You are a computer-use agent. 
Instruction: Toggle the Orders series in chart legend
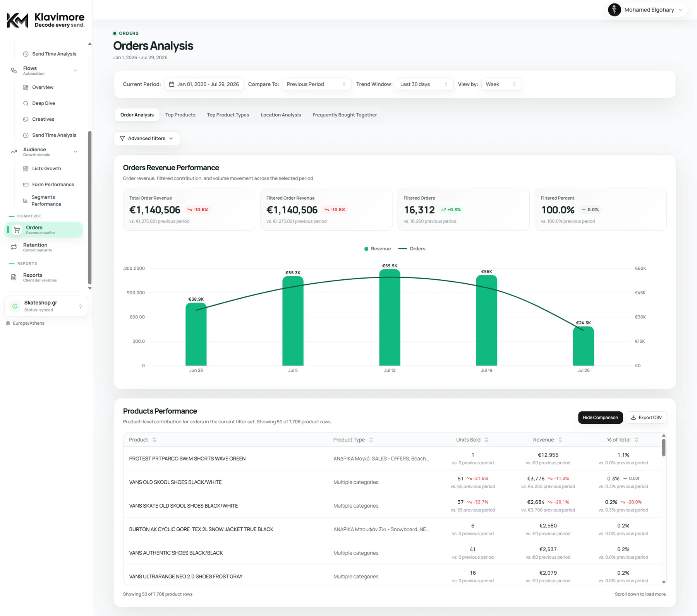[x=412, y=249]
